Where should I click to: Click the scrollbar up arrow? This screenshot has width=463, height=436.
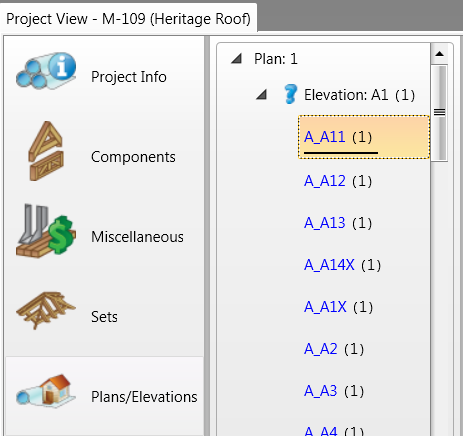[x=439, y=54]
